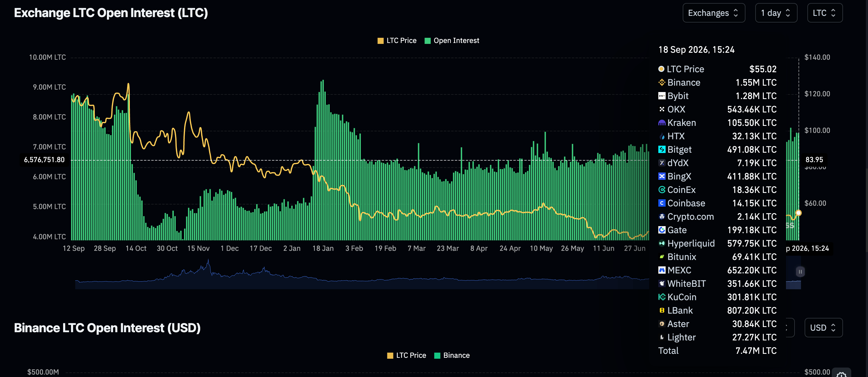Image resolution: width=868 pixels, height=377 pixels.
Task: Click the $140.00 right axis label
Action: coord(817,57)
